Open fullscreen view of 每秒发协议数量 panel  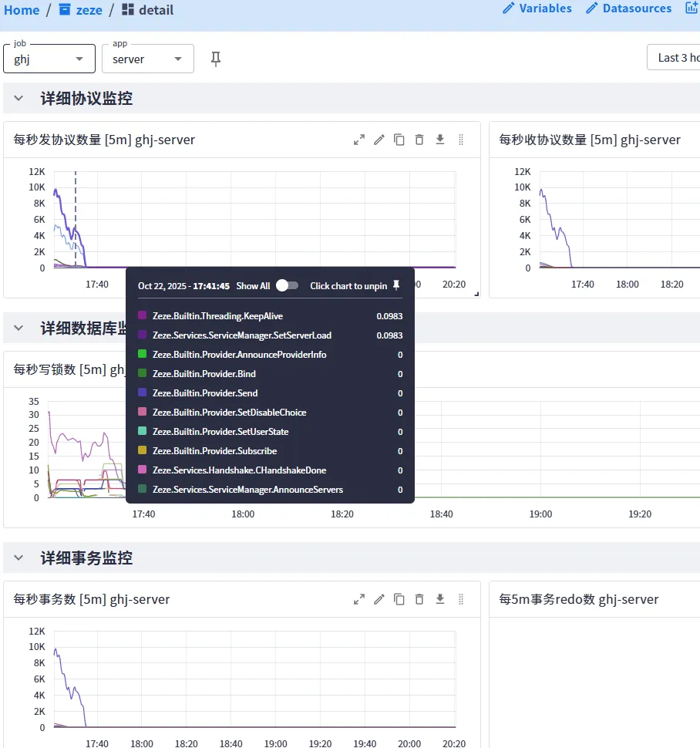[359, 140]
